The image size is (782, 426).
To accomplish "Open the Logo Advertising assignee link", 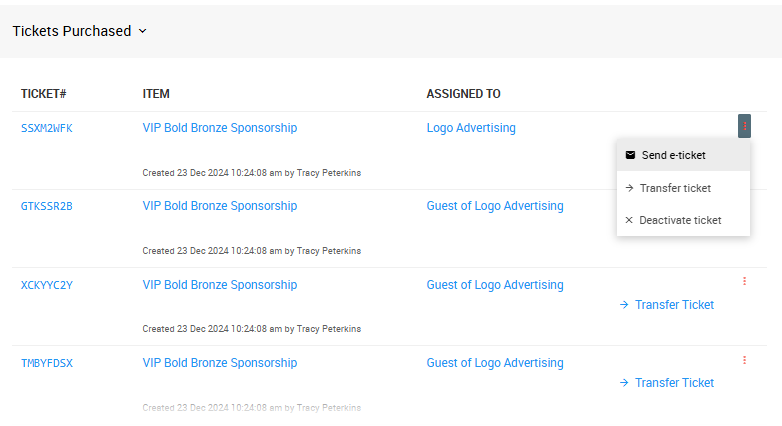I will click(471, 128).
